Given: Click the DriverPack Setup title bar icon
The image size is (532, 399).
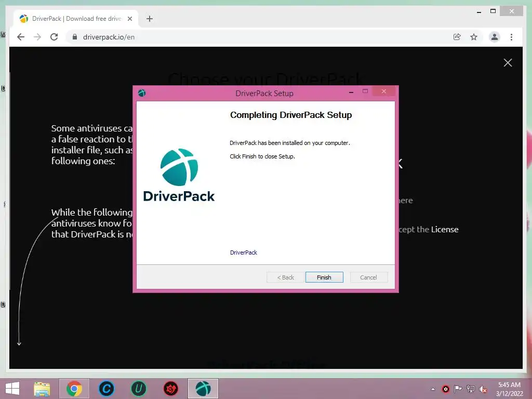Looking at the screenshot, I should coord(142,92).
